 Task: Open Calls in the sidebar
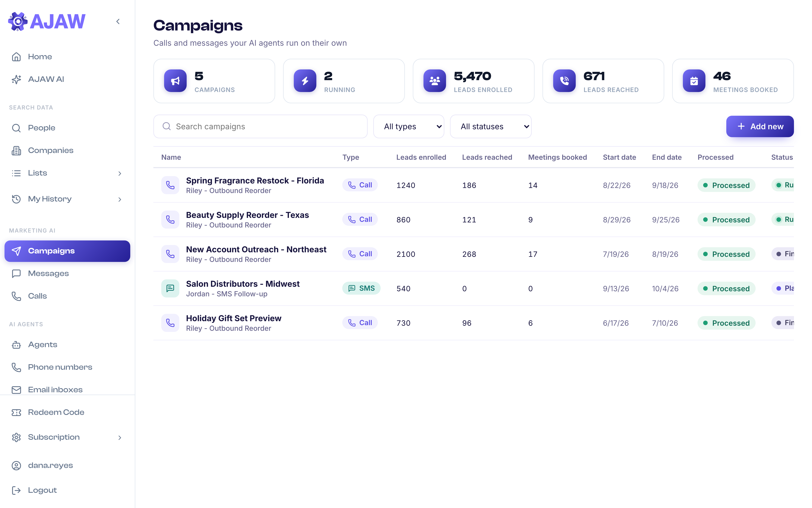[67, 296]
